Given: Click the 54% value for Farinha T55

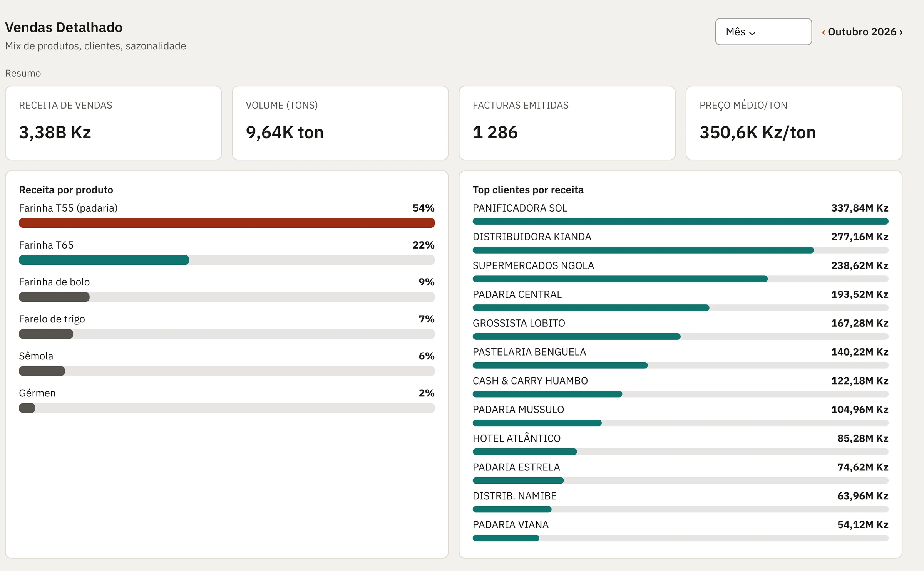Looking at the screenshot, I should click(x=423, y=208).
